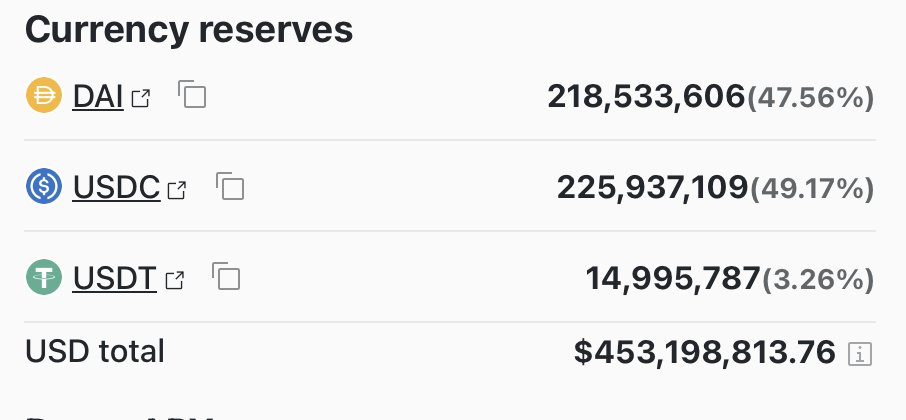Click the $453,198,813.76 USD total value
Screen dimensions: 906x420
705,352
